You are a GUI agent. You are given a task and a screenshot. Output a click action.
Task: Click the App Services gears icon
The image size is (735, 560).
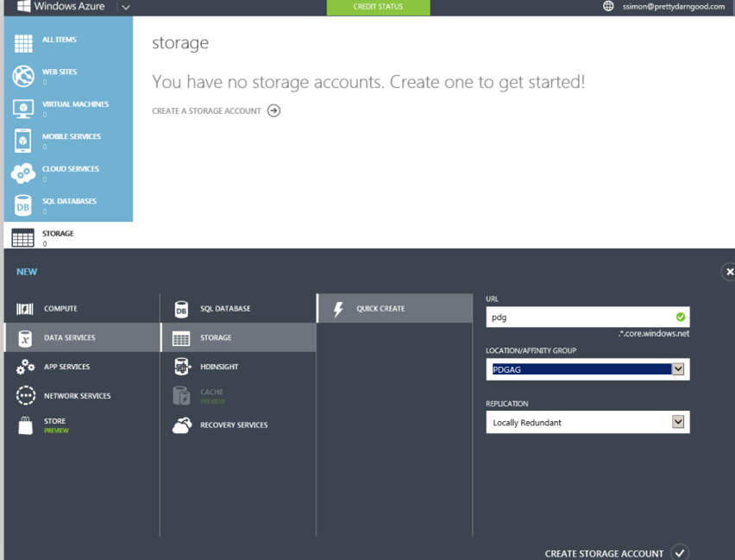[25, 367]
